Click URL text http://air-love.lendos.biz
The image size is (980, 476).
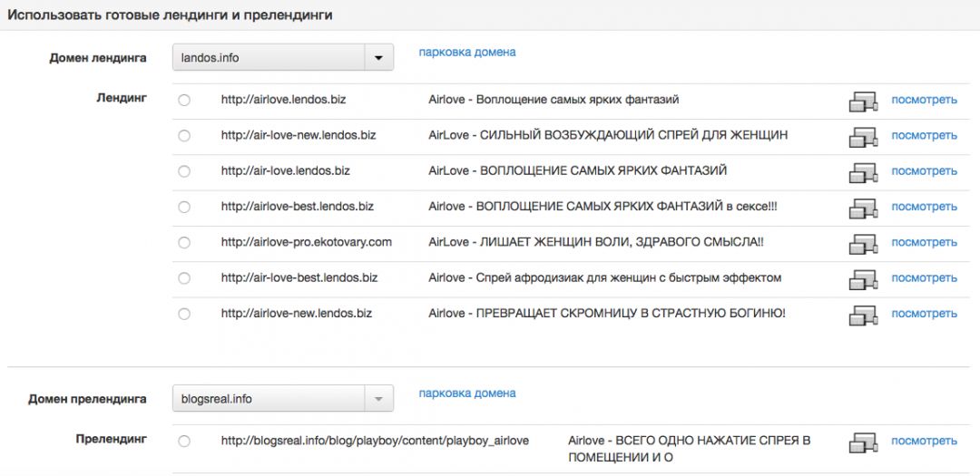(x=286, y=171)
